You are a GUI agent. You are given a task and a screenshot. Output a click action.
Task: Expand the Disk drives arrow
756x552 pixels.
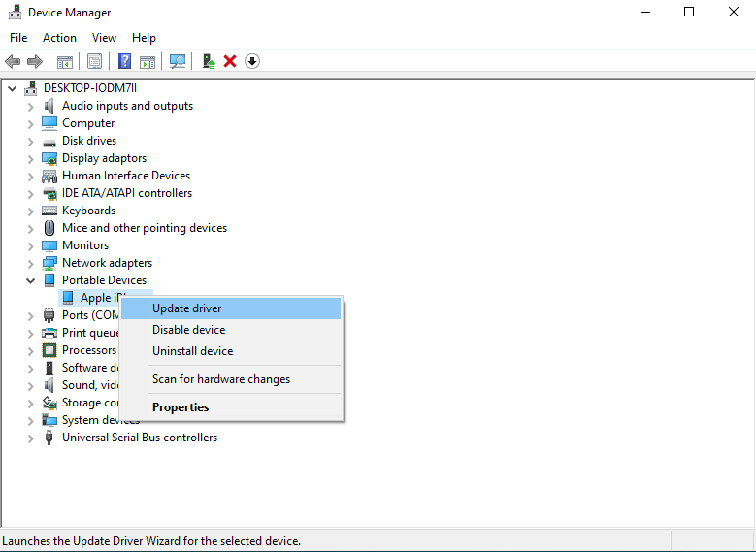31,142
